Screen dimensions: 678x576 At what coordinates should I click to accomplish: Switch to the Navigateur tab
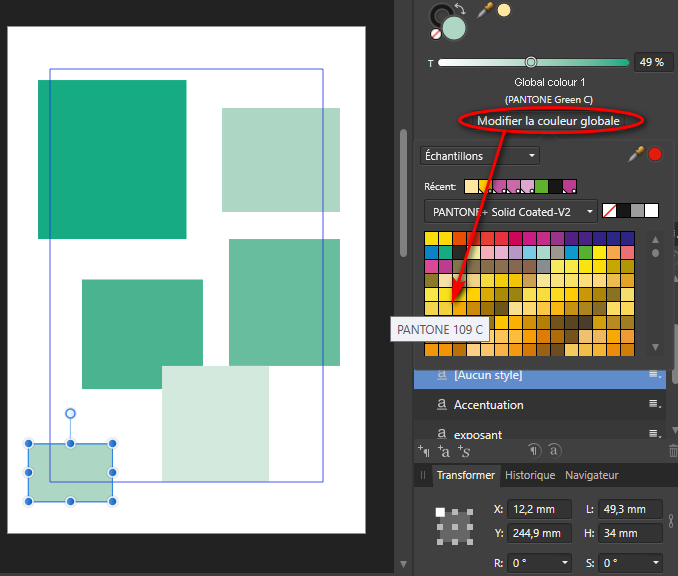592,475
